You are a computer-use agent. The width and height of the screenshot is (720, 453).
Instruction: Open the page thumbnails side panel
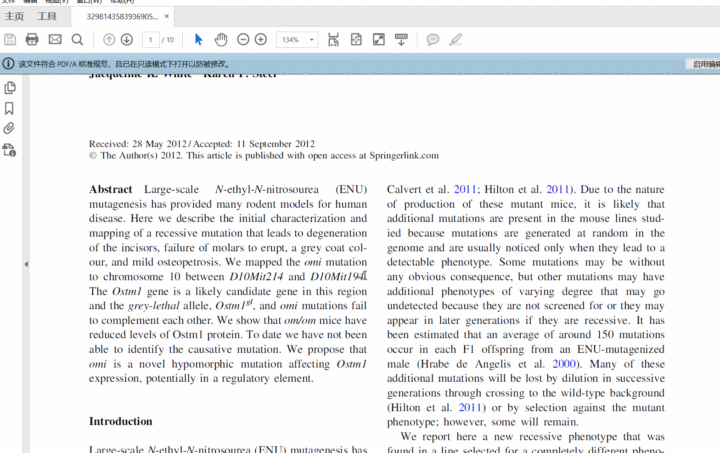tap(9, 88)
